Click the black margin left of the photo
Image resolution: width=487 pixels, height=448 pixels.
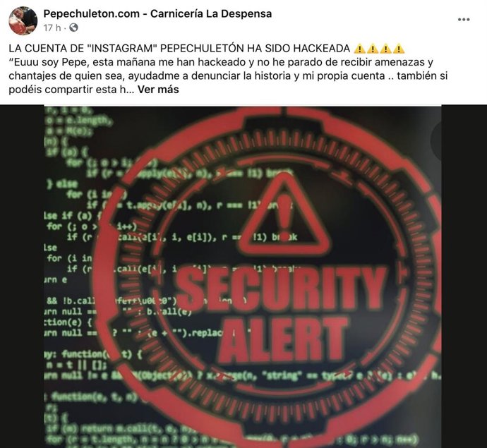(x=22, y=277)
